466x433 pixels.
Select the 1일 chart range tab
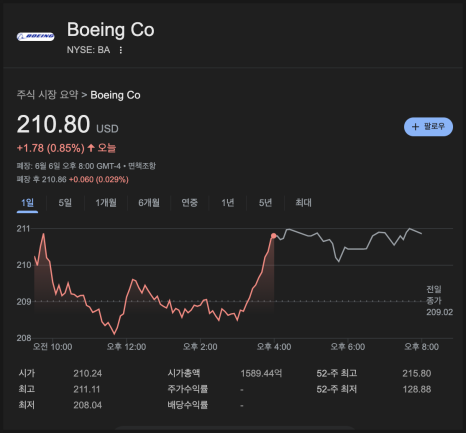(x=27, y=203)
